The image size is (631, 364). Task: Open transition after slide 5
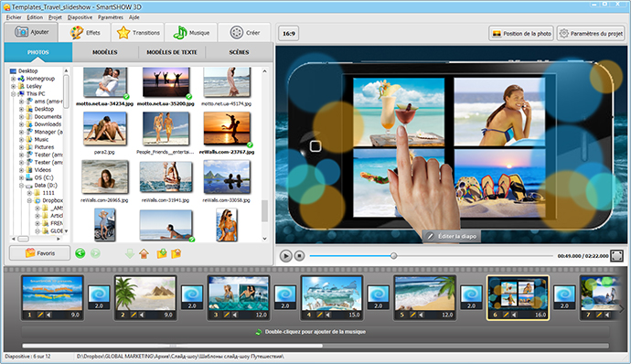coord(471,297)
